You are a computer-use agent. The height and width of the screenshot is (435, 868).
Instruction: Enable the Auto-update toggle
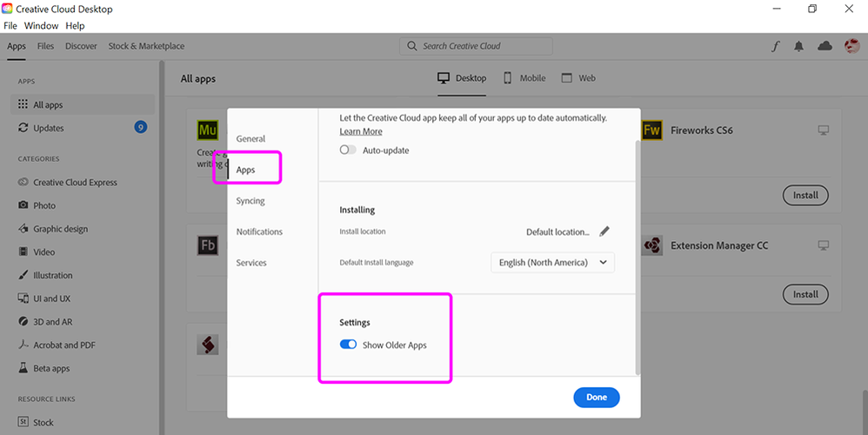(348, 151)
